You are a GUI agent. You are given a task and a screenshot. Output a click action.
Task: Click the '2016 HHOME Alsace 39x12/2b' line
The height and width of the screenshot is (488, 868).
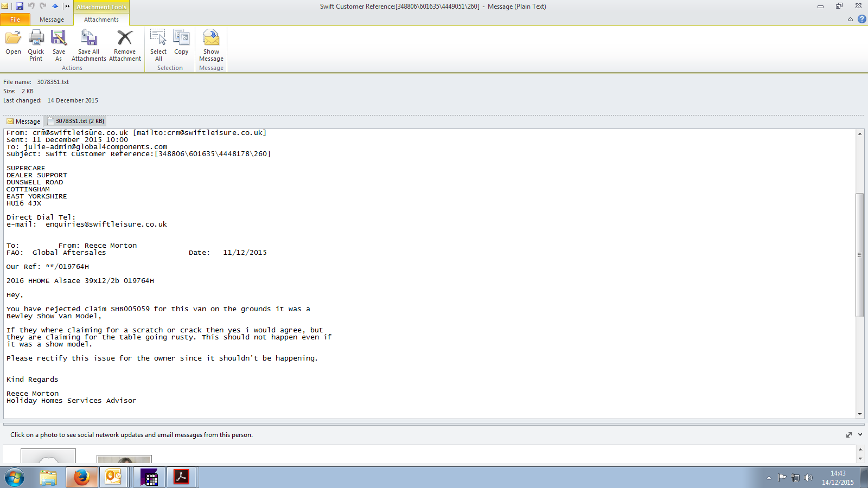pos(80,281)
